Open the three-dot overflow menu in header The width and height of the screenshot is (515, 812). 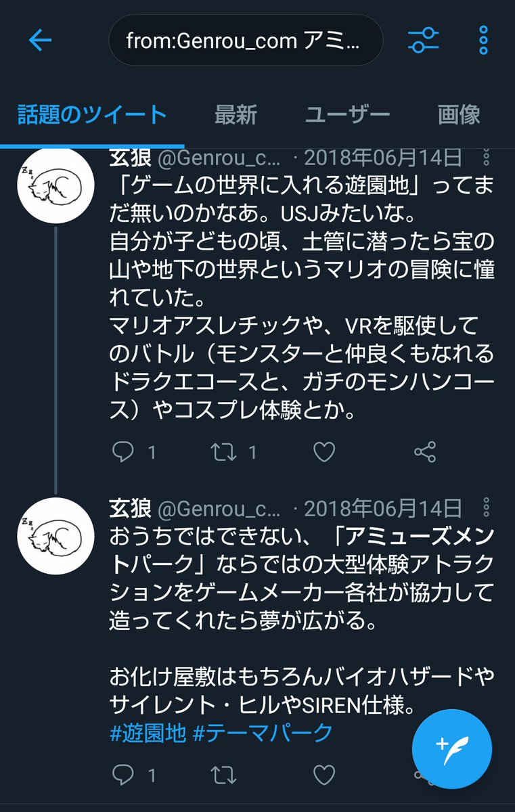click(x=483, y=41)
